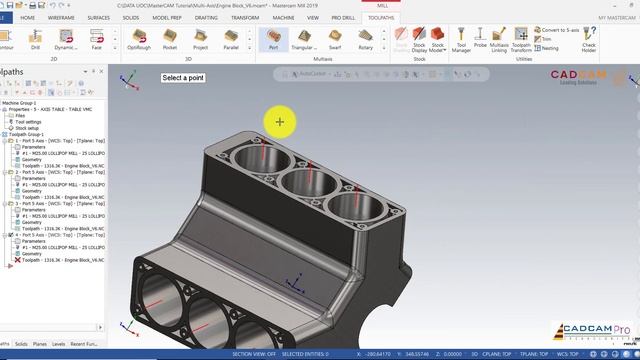Choose the Dynamic Mill 2D toolpath
The height and width of the screenshot is (360, 640).
(66, 40)
